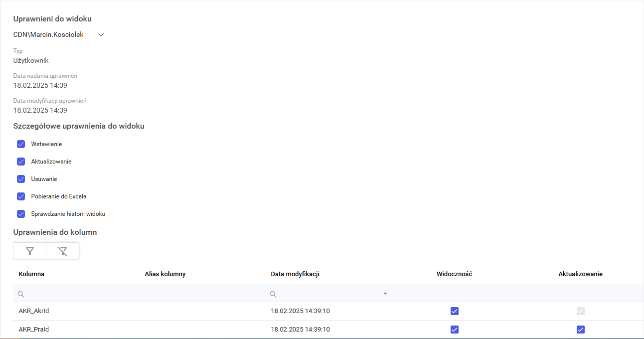Open the Data modyfikacji date filter dropdown arrow
The height and width of the screenshot is (339, 644).
385,294
